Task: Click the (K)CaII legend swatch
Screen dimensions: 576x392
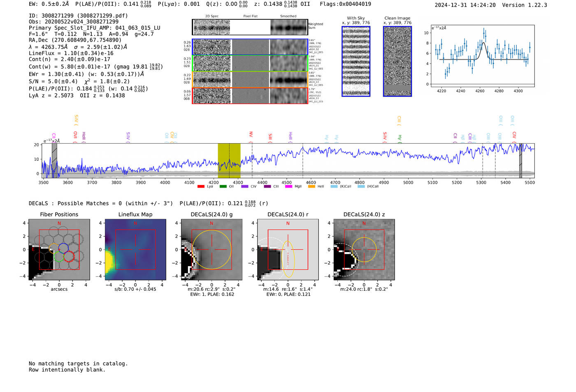Action: tap(334, 186)
